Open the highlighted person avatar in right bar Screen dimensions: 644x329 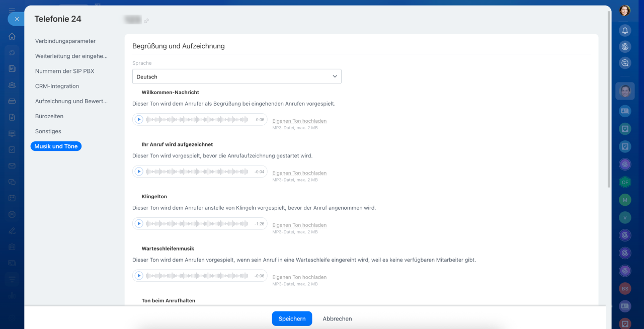click(x=625, y=91)
